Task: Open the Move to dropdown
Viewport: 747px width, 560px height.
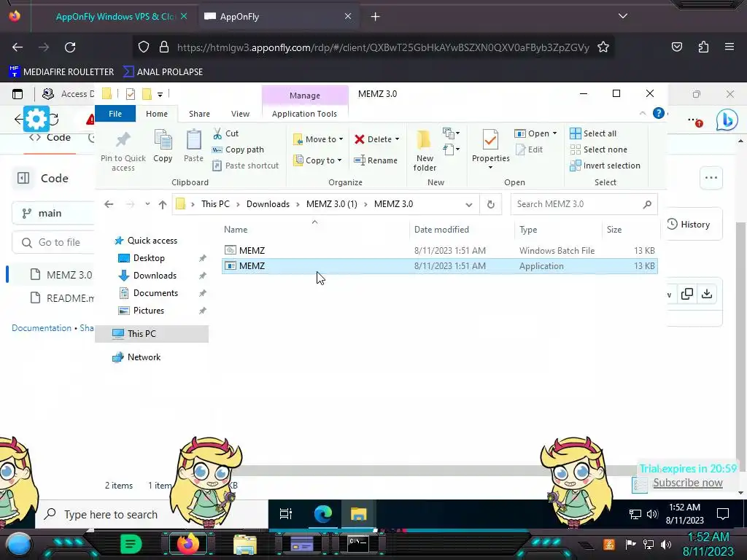Action: pos(318,139)
